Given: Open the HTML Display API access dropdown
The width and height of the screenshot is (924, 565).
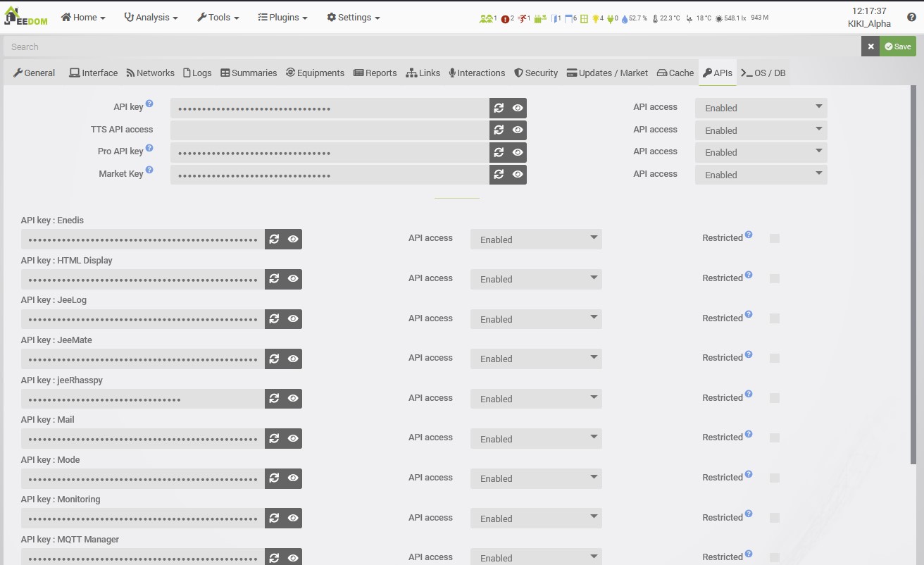Looking at the screenshot, I should point(536,279).
